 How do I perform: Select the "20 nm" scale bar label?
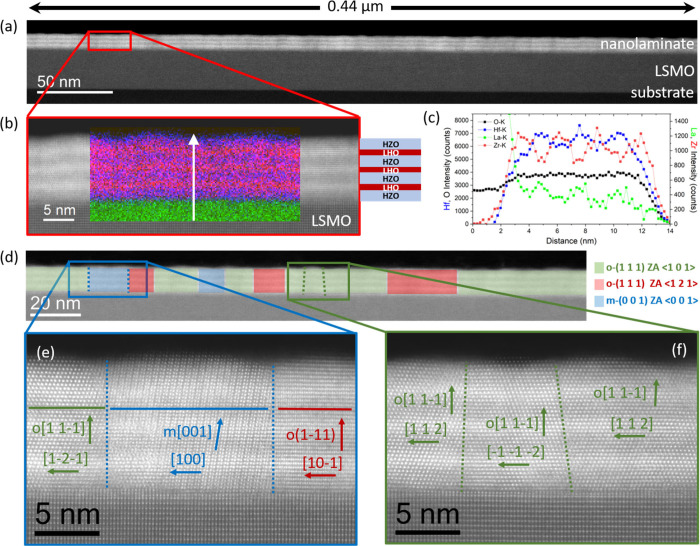(55, 304)
